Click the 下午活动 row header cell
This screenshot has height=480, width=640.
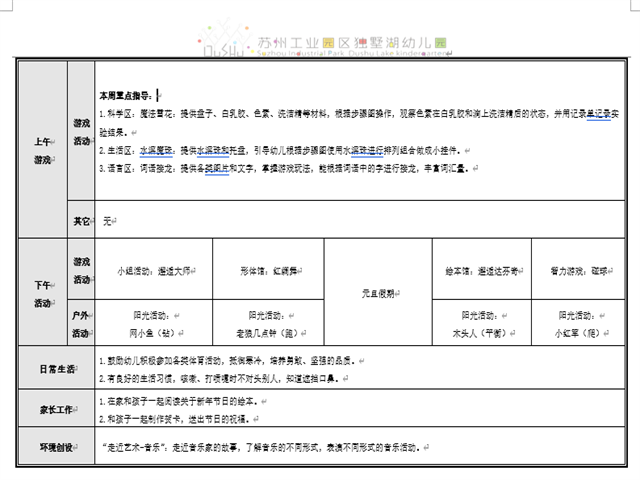43,292
